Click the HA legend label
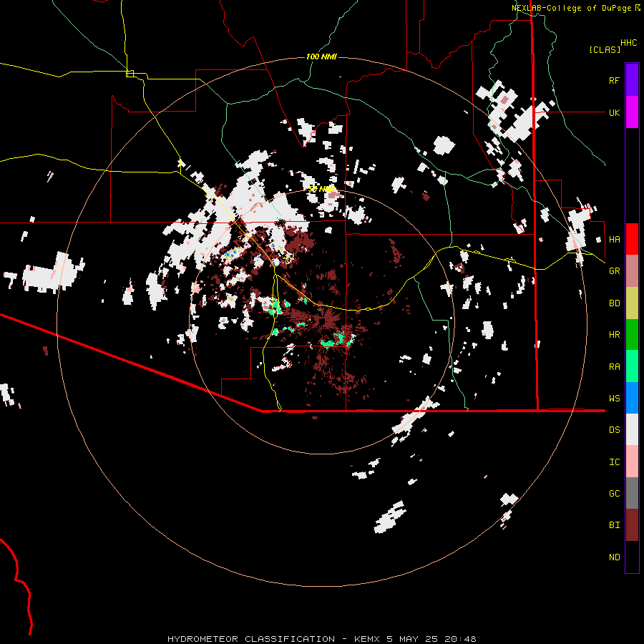This screenshot has width=644, height=644. point(614,239)
